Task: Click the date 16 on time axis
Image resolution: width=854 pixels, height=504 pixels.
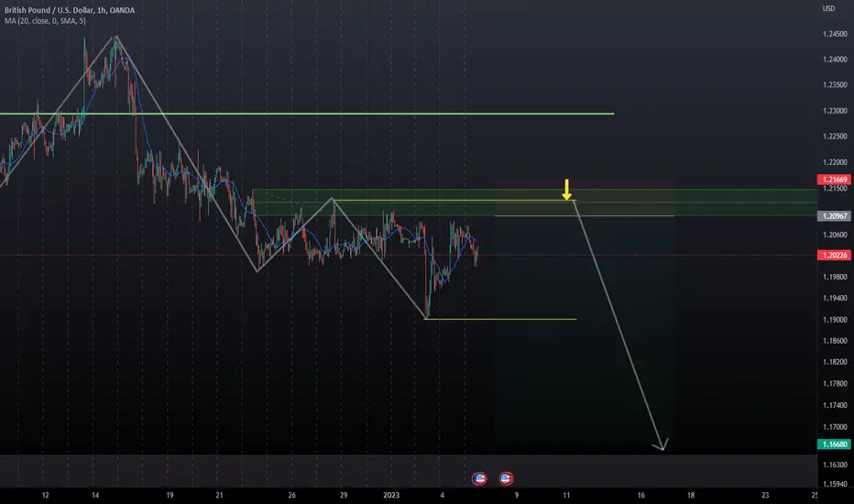Action: click(x=641, y=495)
